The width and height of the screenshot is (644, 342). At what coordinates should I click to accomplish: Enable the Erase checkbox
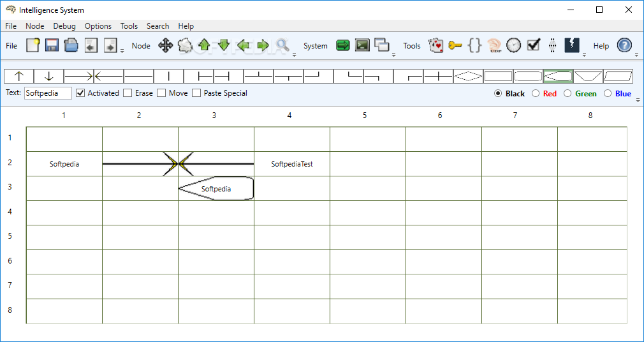128,93
